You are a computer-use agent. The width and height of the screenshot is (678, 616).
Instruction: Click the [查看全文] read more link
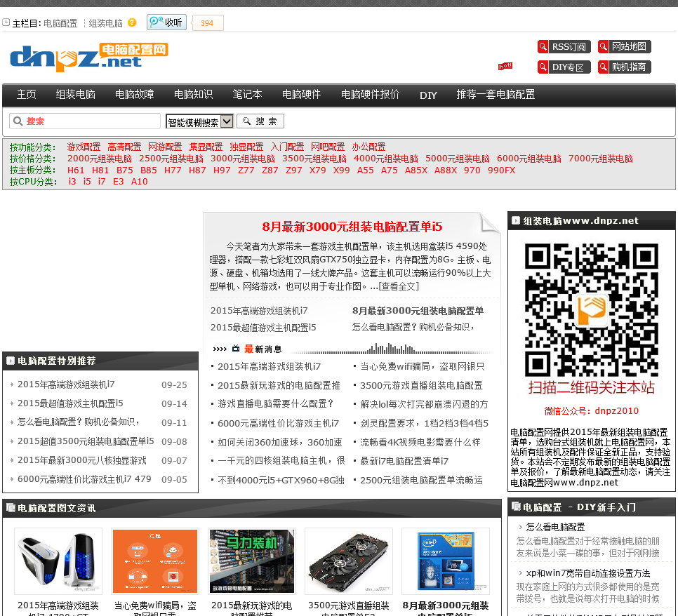399,286
